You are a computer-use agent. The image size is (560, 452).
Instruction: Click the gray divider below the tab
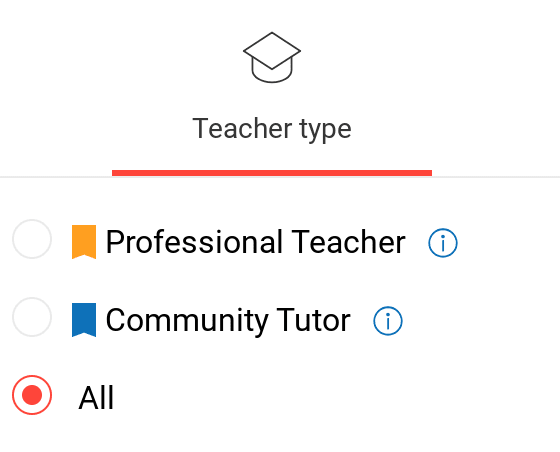pyautogui.click(x=280, y=177)
